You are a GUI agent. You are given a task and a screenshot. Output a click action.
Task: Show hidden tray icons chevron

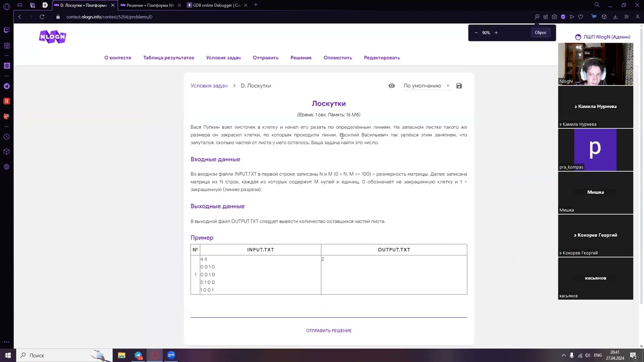(563, 355)
